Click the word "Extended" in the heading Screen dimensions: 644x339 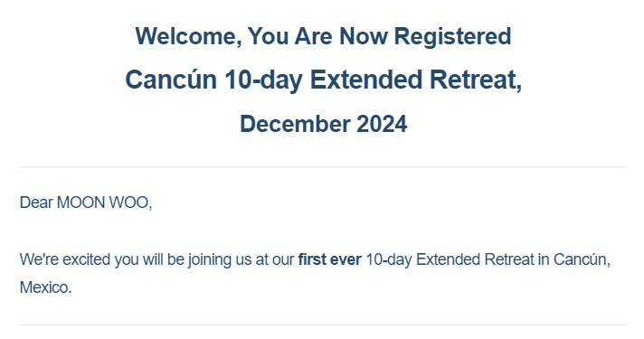point(366,80)
